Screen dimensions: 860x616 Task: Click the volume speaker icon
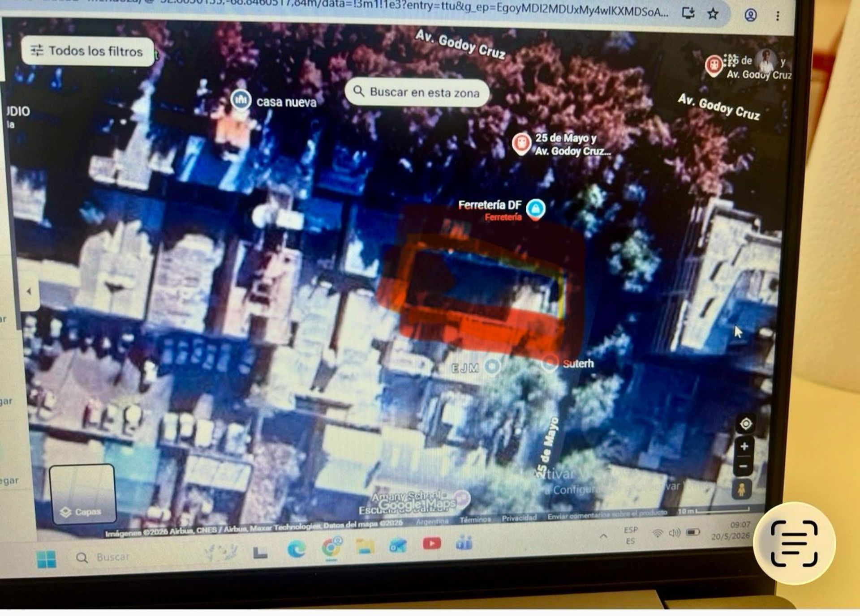pyautogui.click(x=674, y=533)
